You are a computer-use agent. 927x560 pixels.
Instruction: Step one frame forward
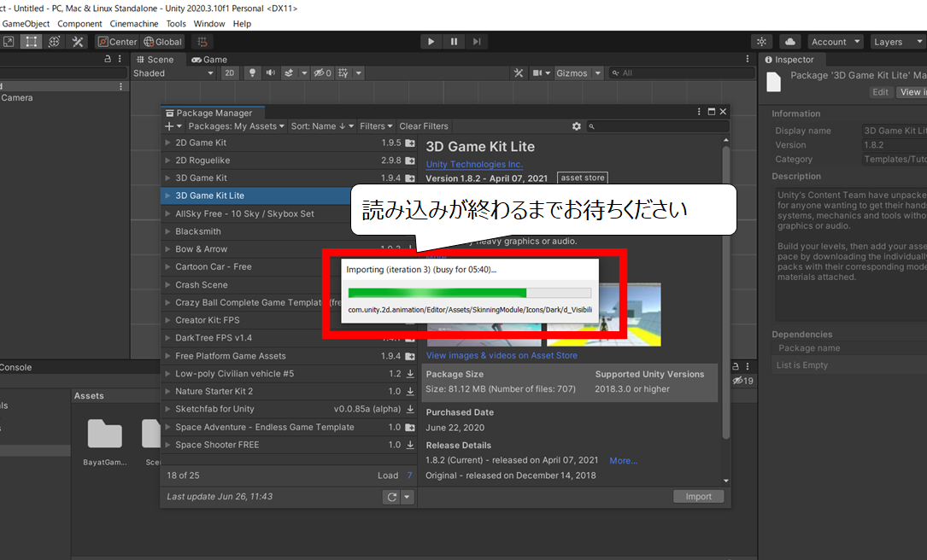tap(477, 41)
